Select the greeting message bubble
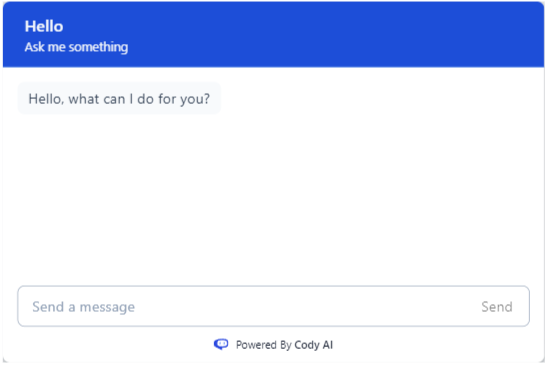Image resolution: width=546 pixels, height=372 pixels. click(119, 99)
